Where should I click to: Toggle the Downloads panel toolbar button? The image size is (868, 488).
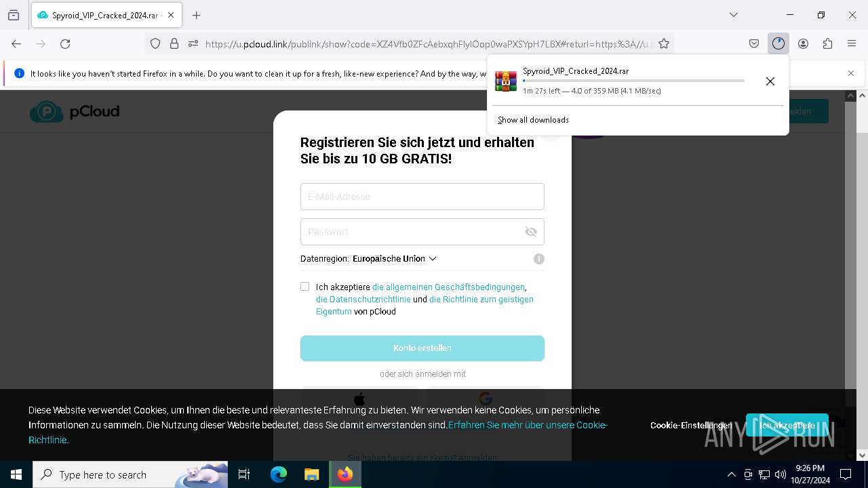pyautogui.click(x=778, y=43)
